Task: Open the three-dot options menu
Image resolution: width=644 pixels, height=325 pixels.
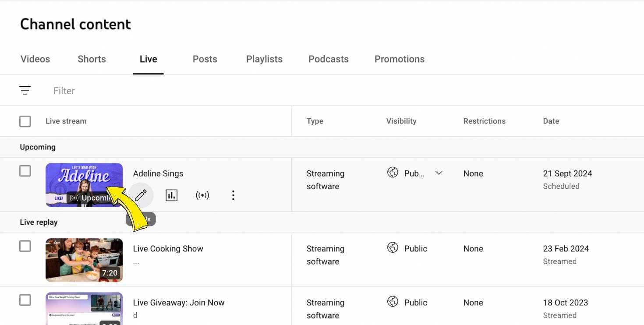Action: [x=233, y=195]
